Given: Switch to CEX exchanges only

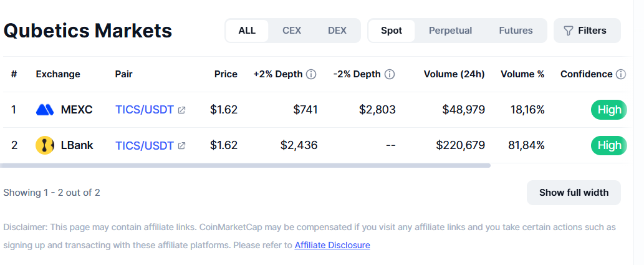Looking at the screenshot, I should tap(292, 31).
